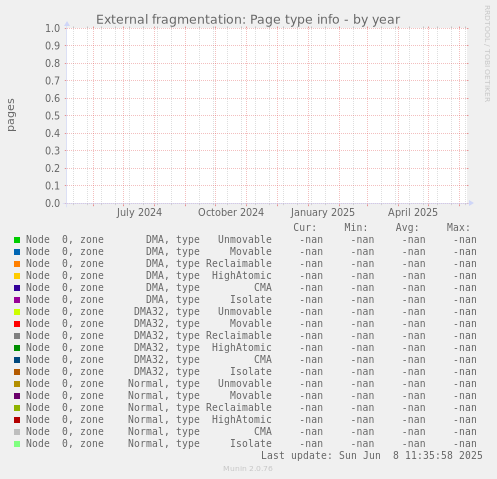Click the y-axis value 0.2

(x=53, y=168)
